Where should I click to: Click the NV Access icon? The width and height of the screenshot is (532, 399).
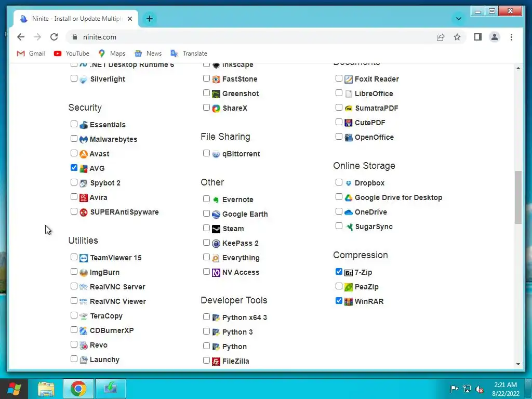216,272
